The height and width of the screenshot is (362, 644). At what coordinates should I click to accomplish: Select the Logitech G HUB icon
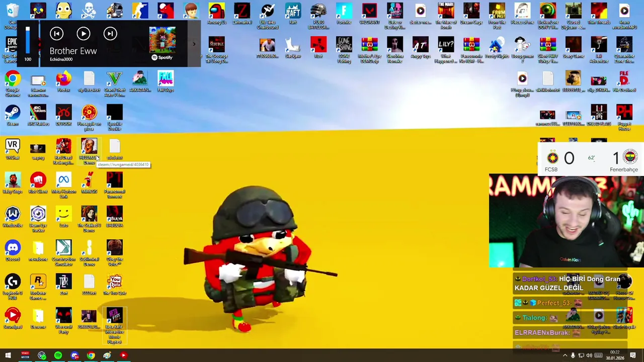coord(13,287)
